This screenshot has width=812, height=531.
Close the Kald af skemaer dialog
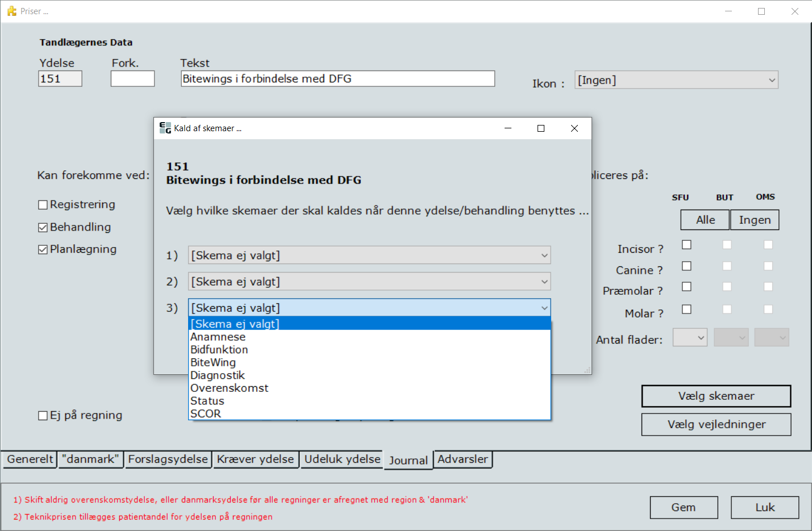pyautogui.click(x=574, y=128)
